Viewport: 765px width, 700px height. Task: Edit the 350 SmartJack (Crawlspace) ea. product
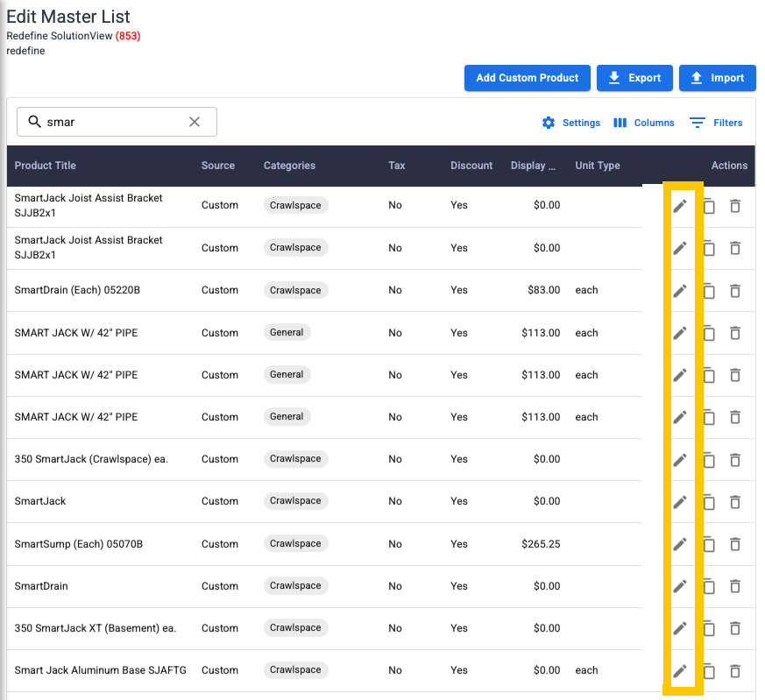(x=679, y=460)
